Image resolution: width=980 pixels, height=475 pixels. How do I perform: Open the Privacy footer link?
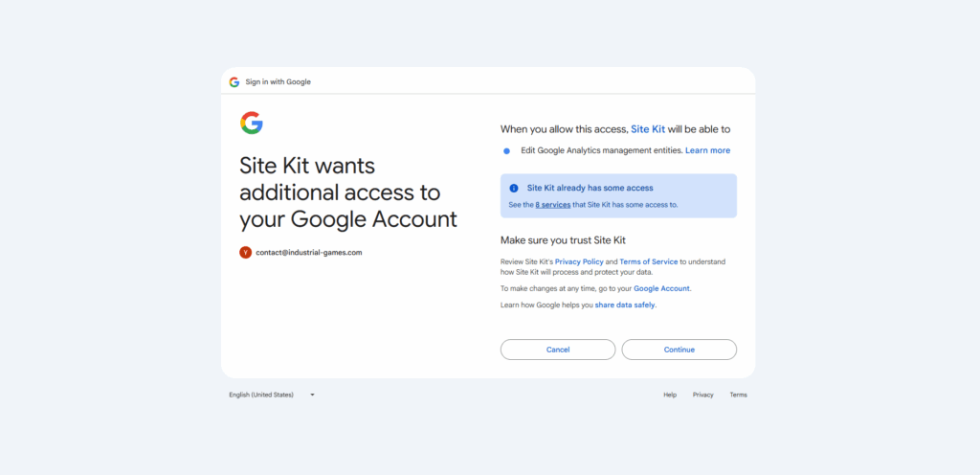pos(703,395)
